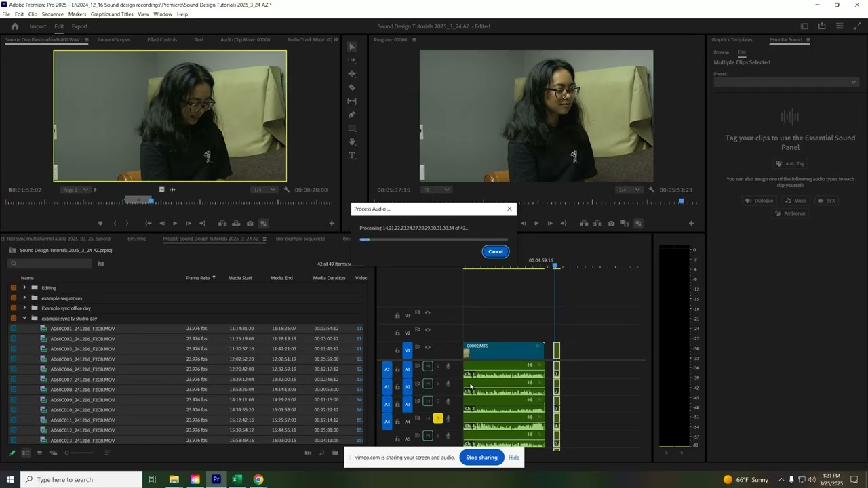Screen dimensions: 868x488
Task: Click Export Frame camera in Source monitor
Action: tap(250, 223)
